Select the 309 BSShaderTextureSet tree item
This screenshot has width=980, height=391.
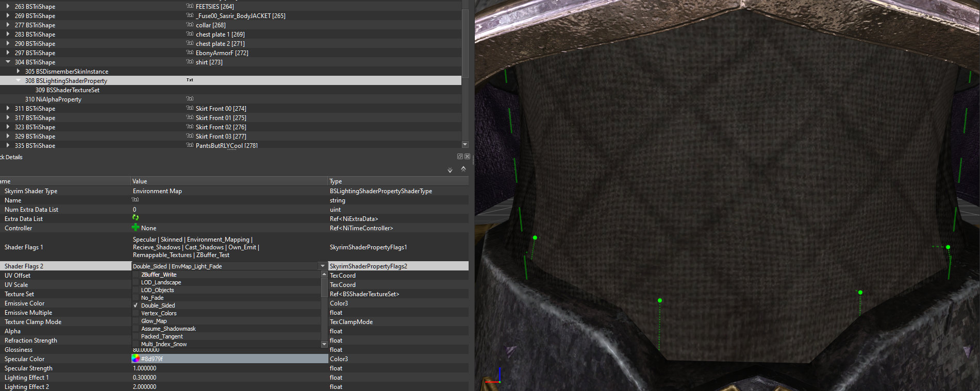68,90
